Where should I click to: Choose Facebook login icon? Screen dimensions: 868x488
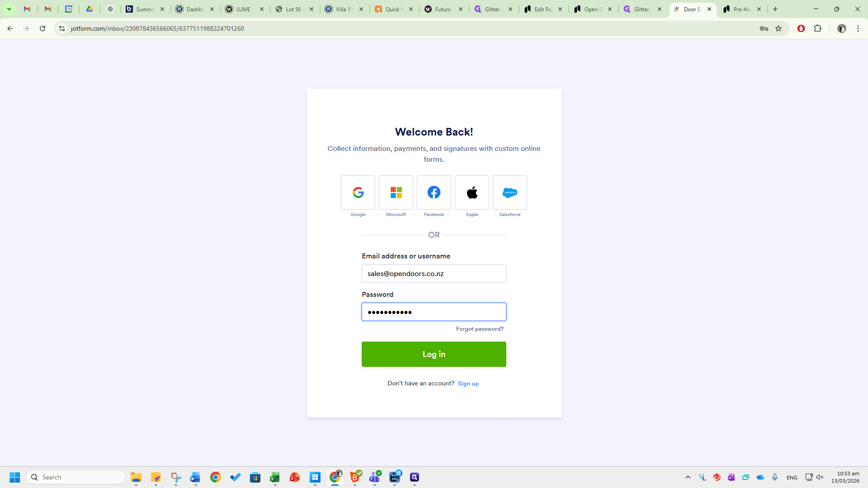pos(434,192)
